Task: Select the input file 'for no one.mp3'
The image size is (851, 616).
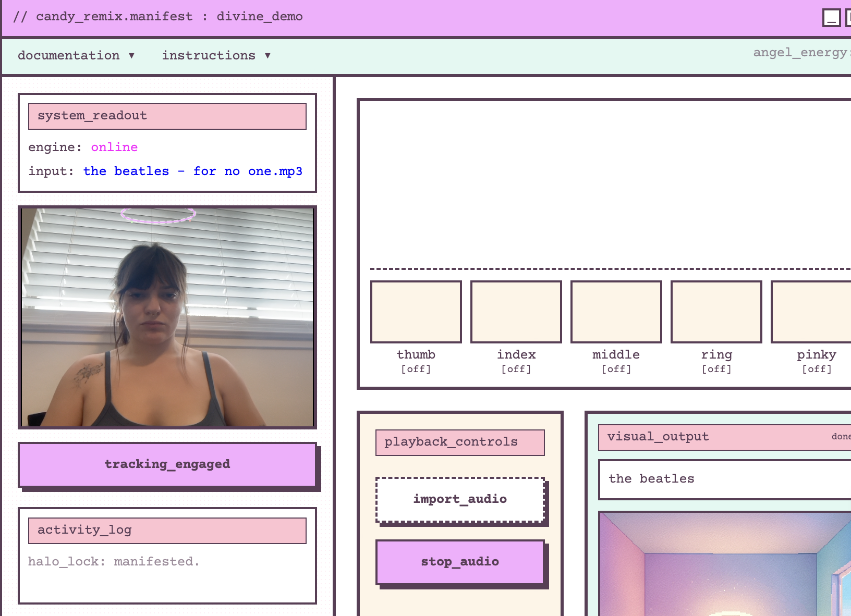Action: coord(193,171)
